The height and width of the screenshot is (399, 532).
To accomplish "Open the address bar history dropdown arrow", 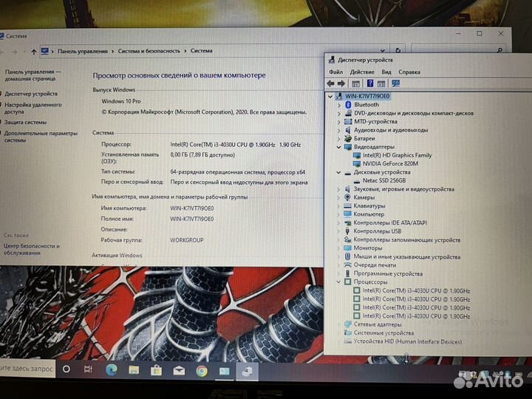I will coord(383,50).
